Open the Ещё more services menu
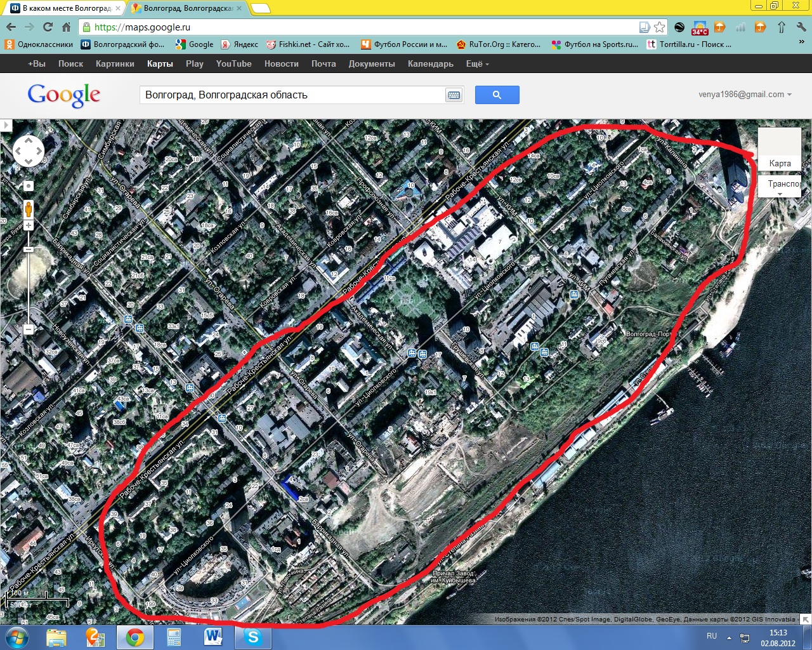 [477, 63]
